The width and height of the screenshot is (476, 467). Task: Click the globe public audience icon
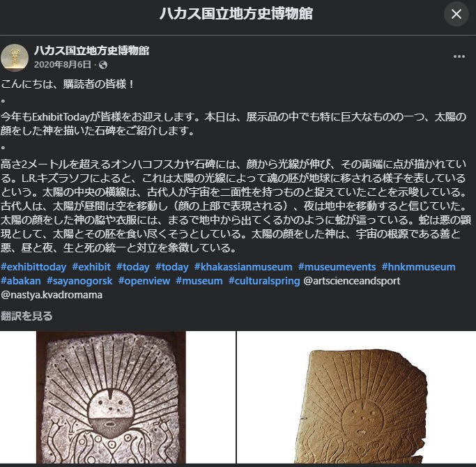coord(103,65)
